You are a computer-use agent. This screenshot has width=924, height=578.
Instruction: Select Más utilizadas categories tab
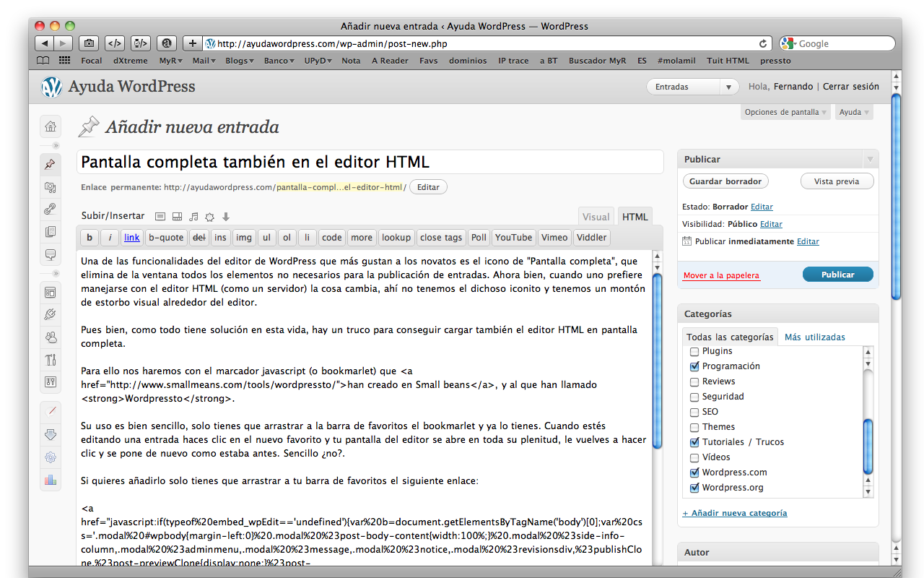tap(815, 337)
